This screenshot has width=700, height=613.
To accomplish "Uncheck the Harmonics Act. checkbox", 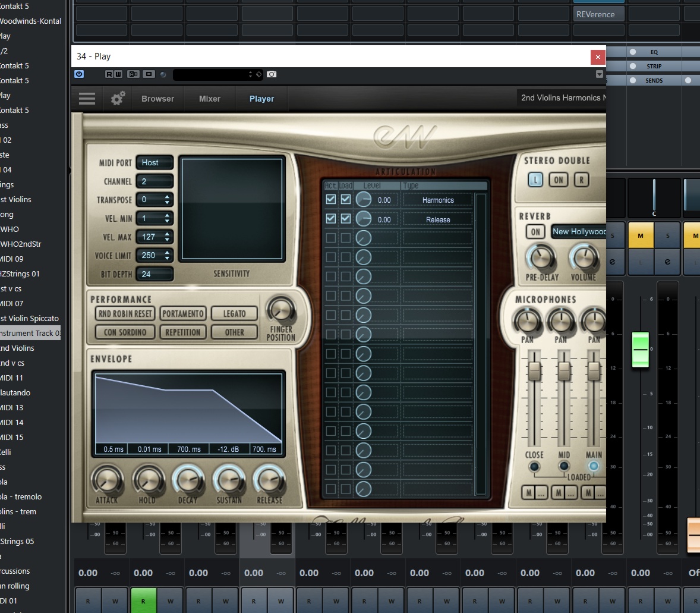I will coord(331,199).
